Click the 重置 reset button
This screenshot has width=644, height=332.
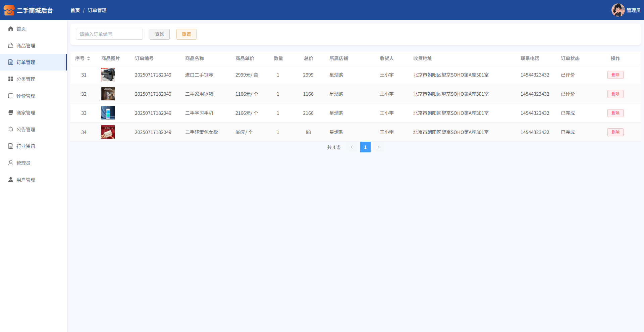pos(186,34)
